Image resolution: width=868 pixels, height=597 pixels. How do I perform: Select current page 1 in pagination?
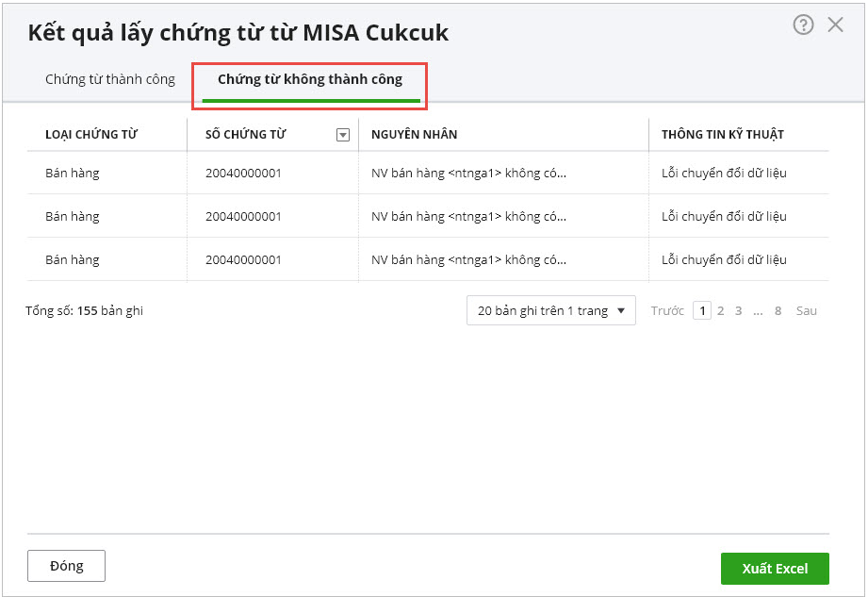(701, 310)
